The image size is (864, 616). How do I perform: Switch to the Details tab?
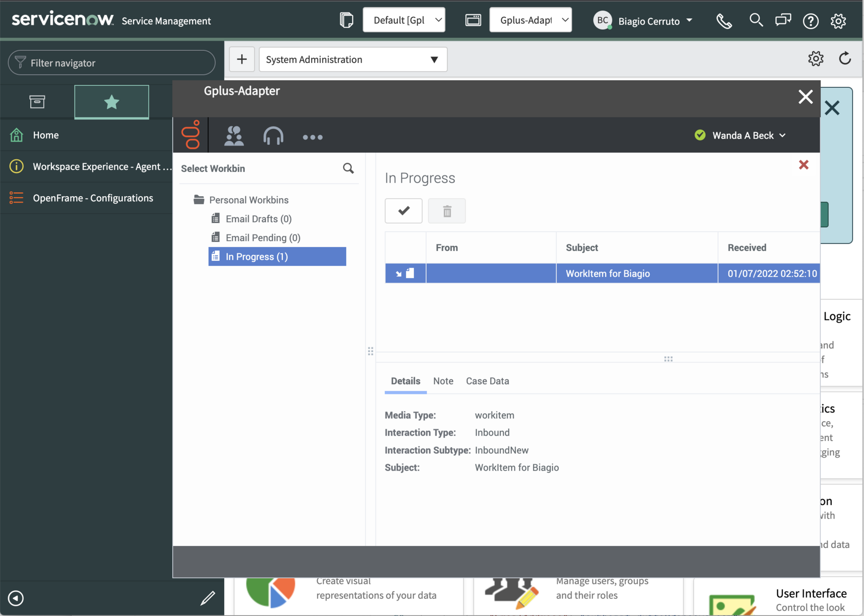pyautogui.click(x=406, y=381)
